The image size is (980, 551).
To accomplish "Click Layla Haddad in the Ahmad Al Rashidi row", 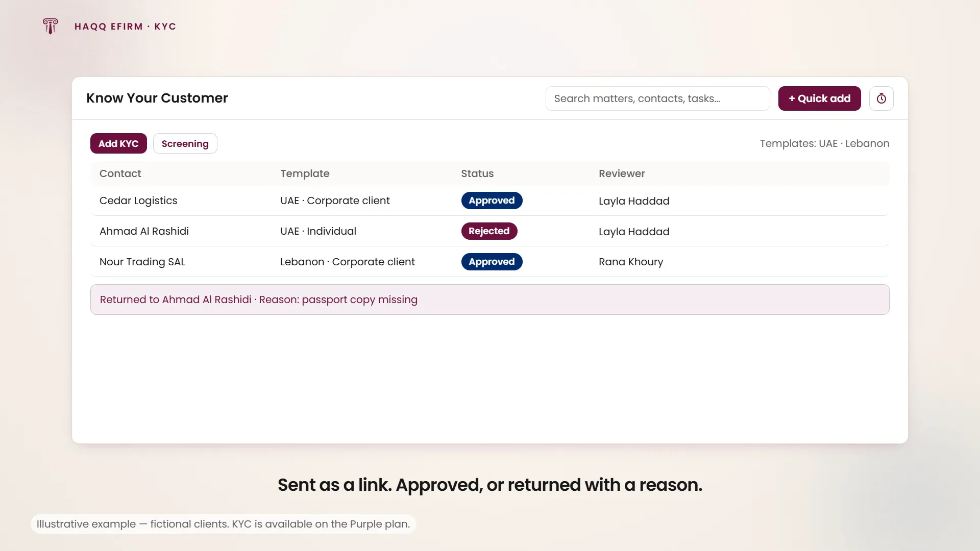I will 634,232.
